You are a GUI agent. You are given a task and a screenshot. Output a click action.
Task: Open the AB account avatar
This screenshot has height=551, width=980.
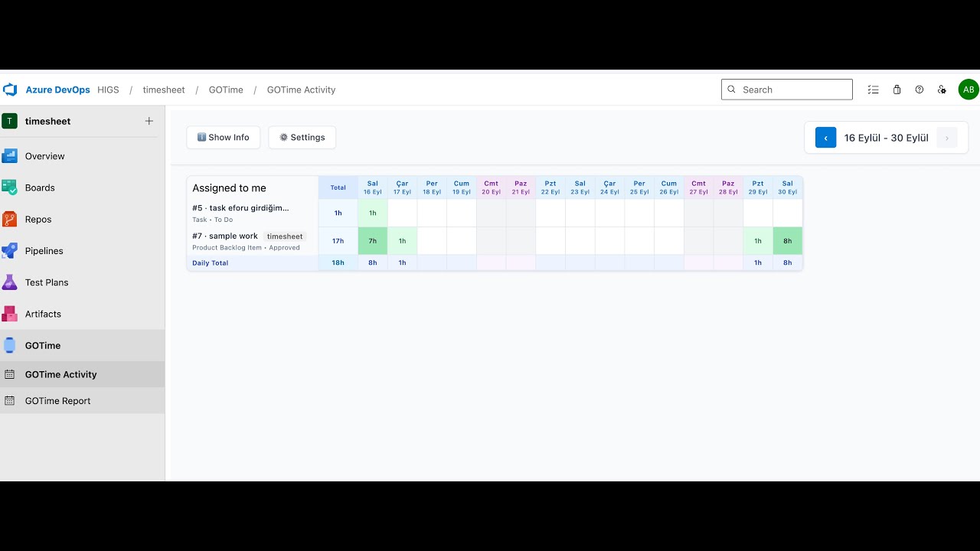coord(969,90)
